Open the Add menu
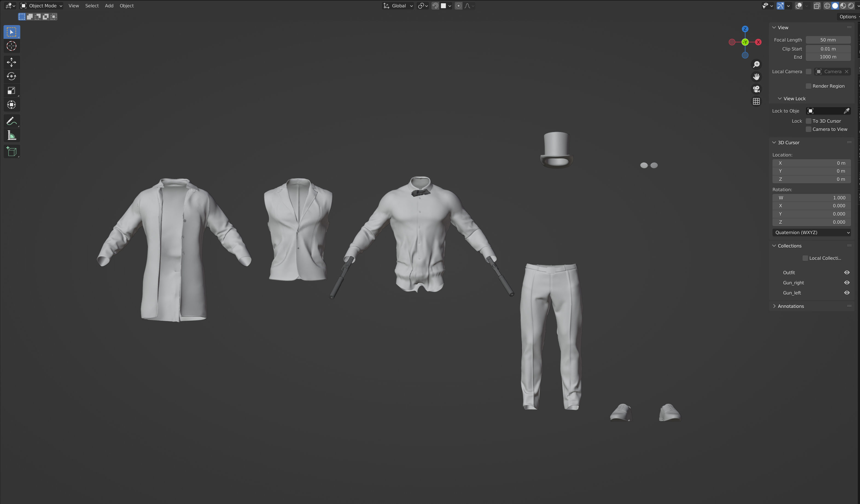860x504 pixels. [x=109, y=6]
